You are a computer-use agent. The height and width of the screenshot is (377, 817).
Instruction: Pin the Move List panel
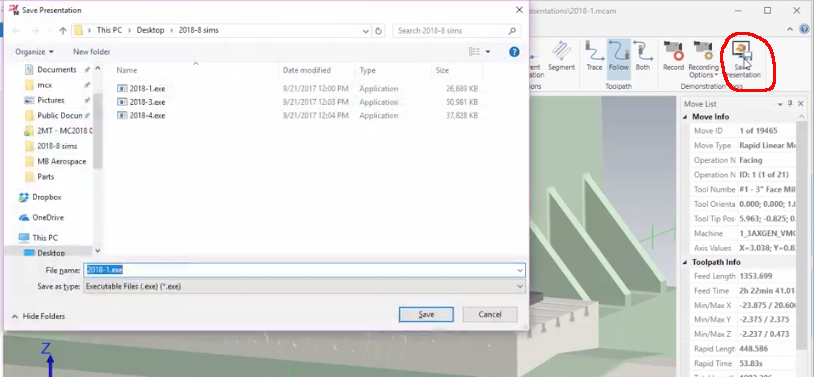click(x=790, y=104)
